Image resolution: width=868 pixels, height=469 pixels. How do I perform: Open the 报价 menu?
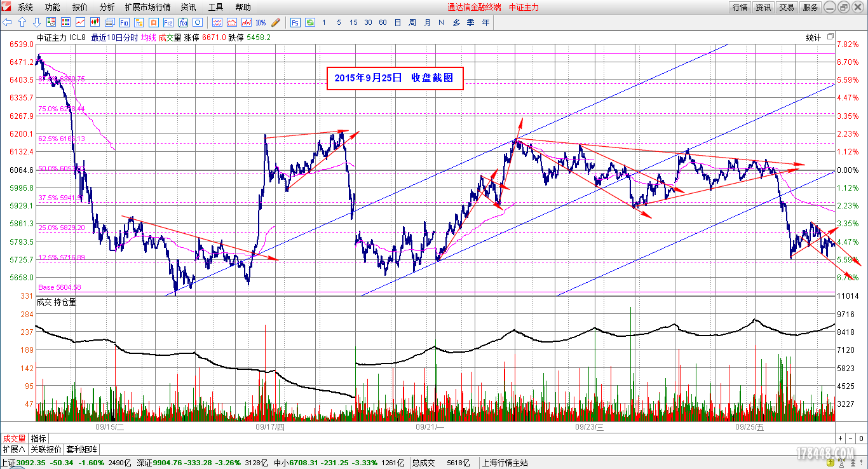point(80,7)
